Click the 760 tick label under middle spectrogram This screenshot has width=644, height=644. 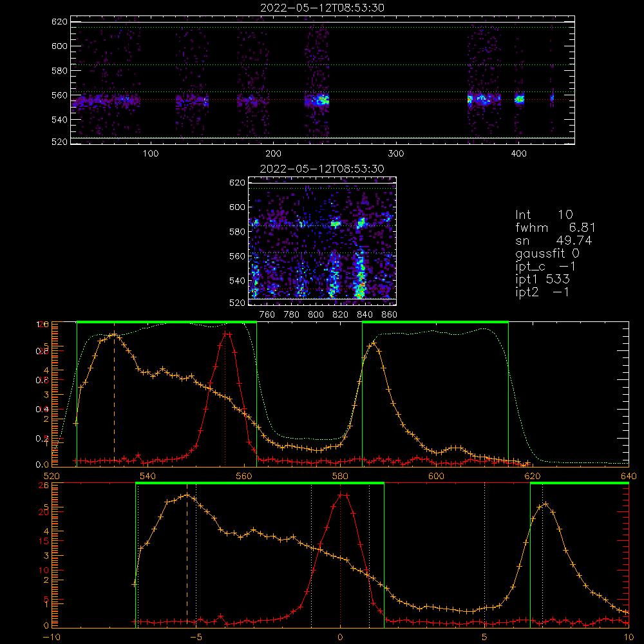coord(267,315)
